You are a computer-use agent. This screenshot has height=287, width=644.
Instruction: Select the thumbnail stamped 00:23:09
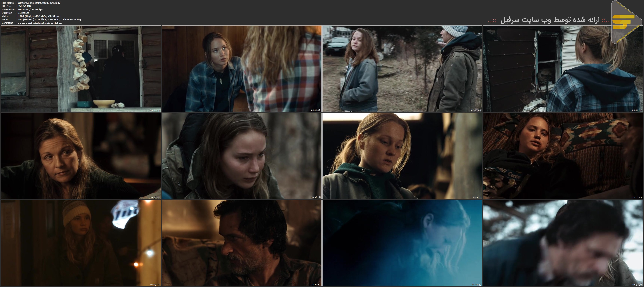402,68
